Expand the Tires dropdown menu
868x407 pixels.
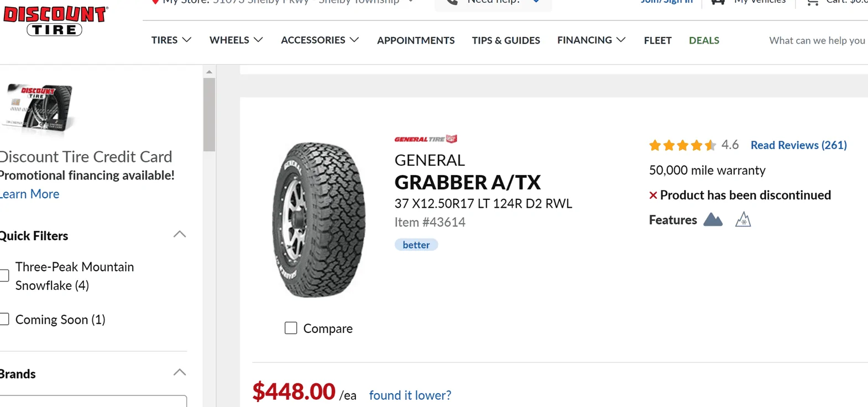click(x=171, y=40)
